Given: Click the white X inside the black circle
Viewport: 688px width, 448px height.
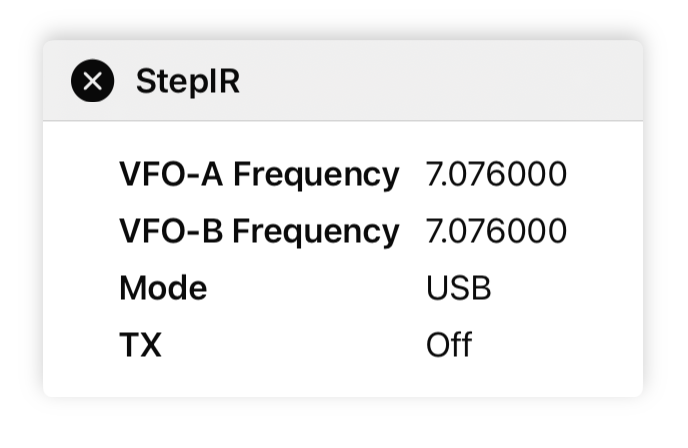Looking at the screenshot, I should (92, 81).
